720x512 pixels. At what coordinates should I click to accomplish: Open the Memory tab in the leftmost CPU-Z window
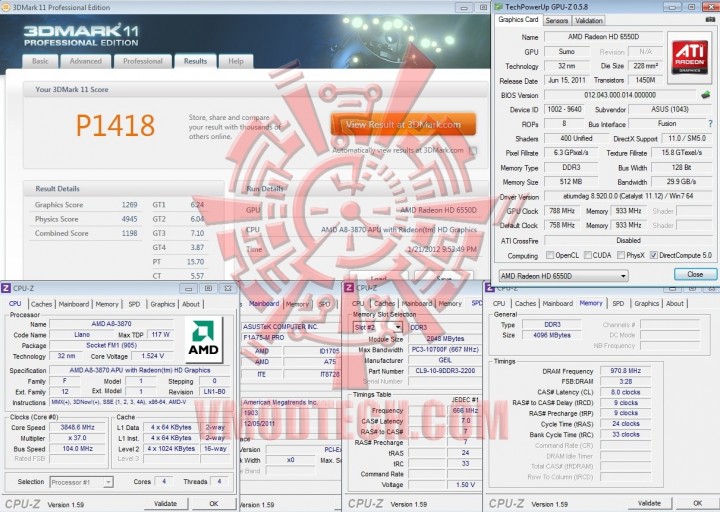pos(107,304)
